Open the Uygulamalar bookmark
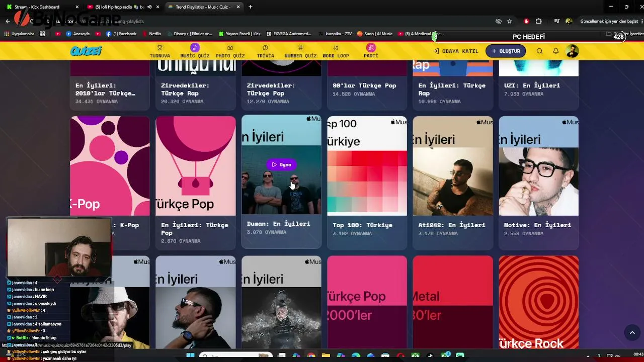Screen dimensions: 644x362 coord(20,34)
